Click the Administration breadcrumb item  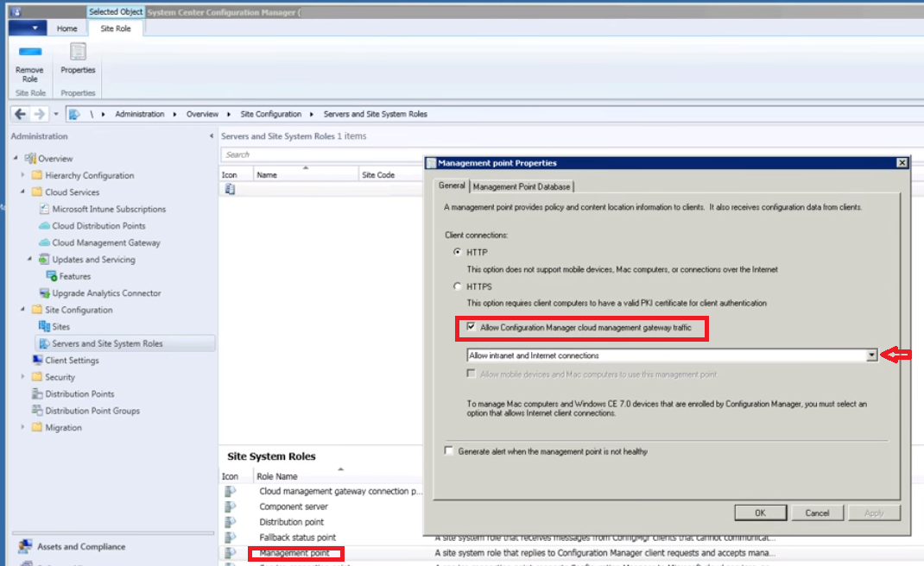[x=140, y=114]
